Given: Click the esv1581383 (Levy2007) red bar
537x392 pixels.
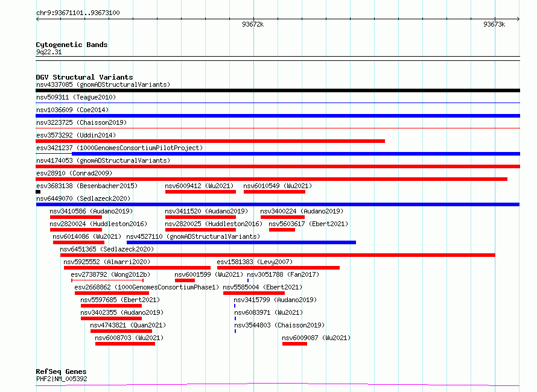Looking at the screenshot, I should click(x=278, y=268).
